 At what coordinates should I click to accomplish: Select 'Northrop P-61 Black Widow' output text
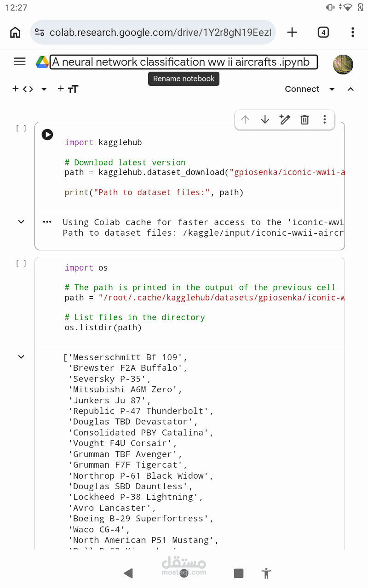click(x=141, y=476)
